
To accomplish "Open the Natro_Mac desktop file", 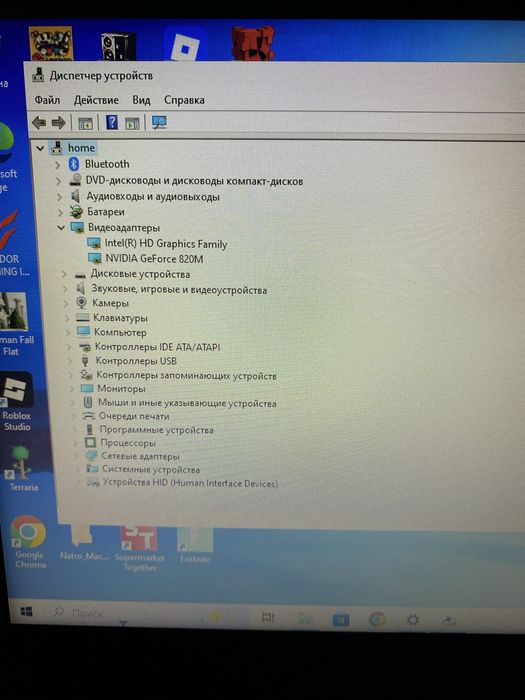I will pyautogui.click(x=84, y=542).
